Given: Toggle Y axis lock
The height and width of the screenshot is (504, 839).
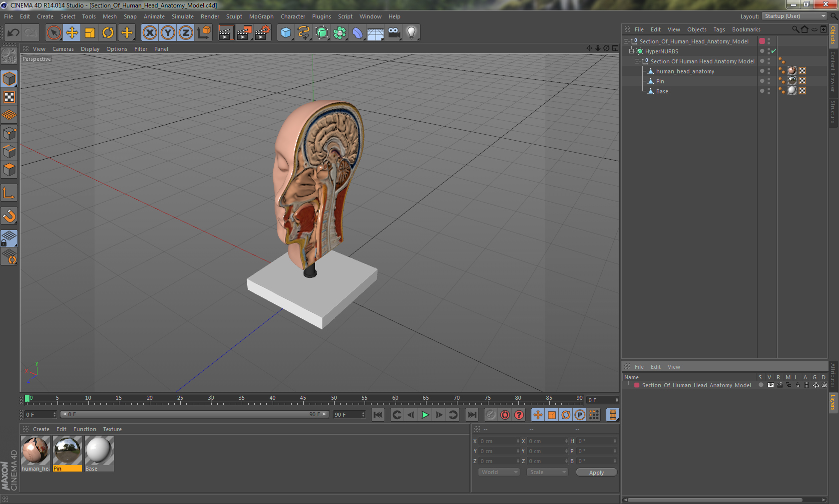Looking at the screenshot, I should pos(168,33).
